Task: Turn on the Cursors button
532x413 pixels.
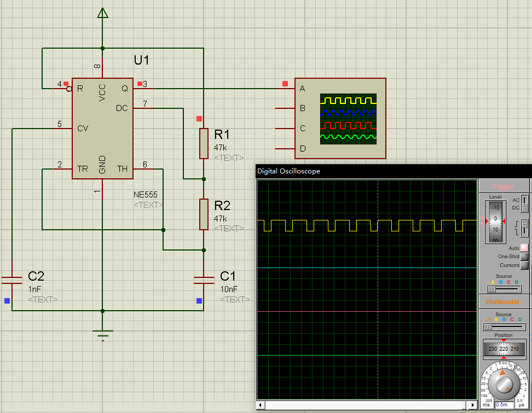Action: tap(524, 265)
